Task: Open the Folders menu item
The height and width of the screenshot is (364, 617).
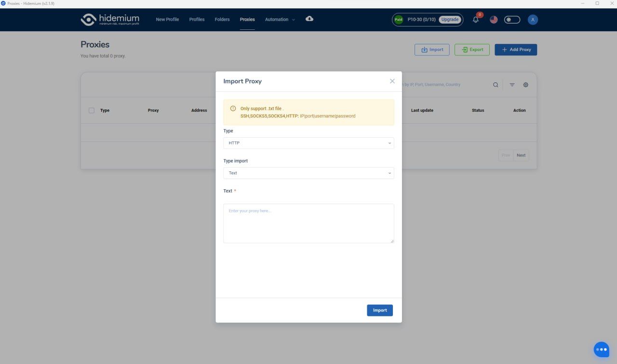Action: tap(222, 20)
